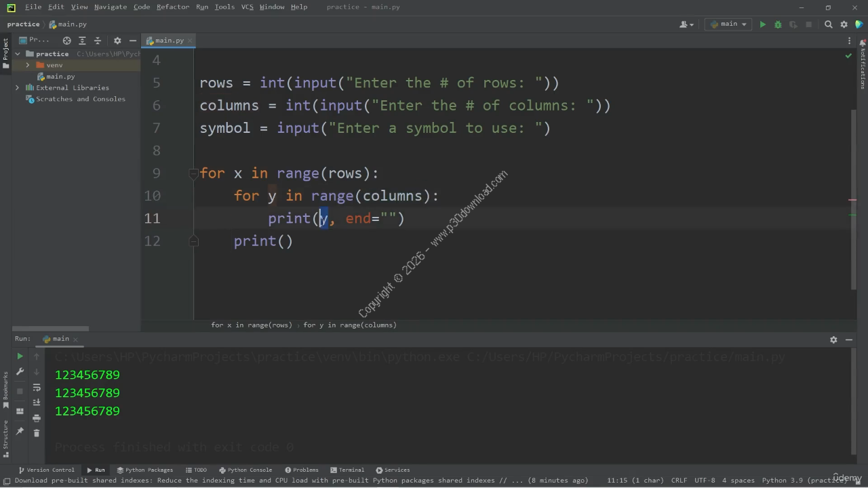Toggle soft-wrap in the run console

tap(37, 388)
